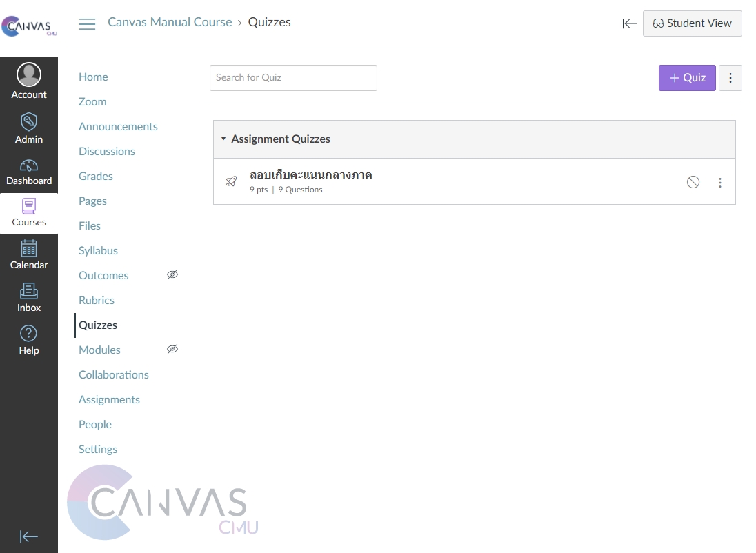Toggle the hamburger course navigation menu
756x553 pixels.
coord(87,24)
